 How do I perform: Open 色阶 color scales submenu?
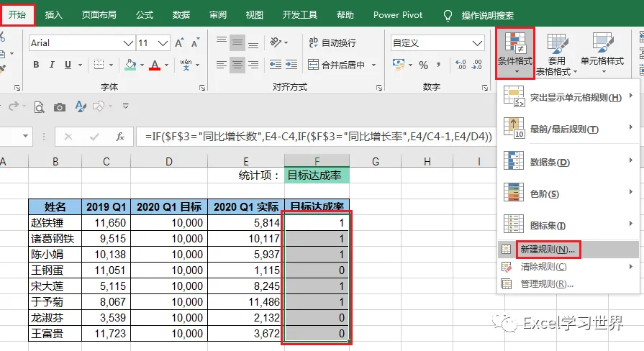coord(568,193)
